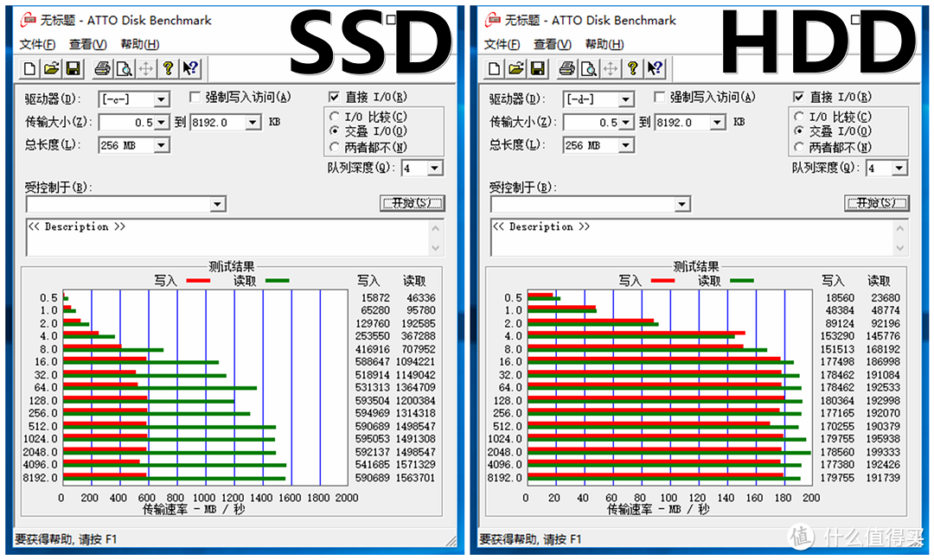Open 帮助(H) menu in HDD window

[604, 45]
